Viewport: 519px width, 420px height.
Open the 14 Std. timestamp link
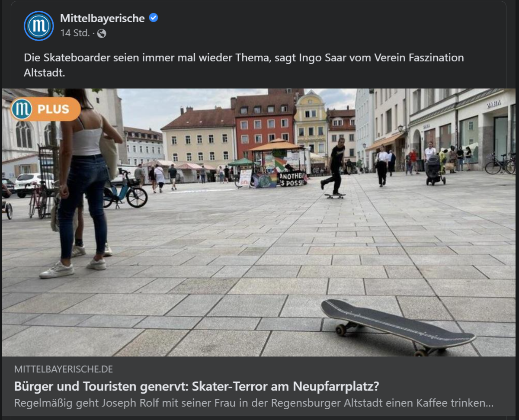[x=75, y=33]
